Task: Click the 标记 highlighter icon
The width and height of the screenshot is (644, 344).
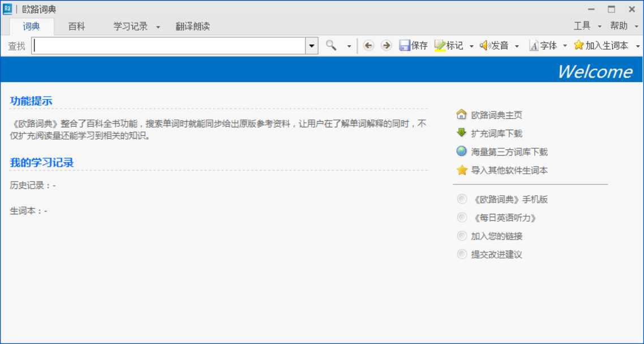Action: 440,46
